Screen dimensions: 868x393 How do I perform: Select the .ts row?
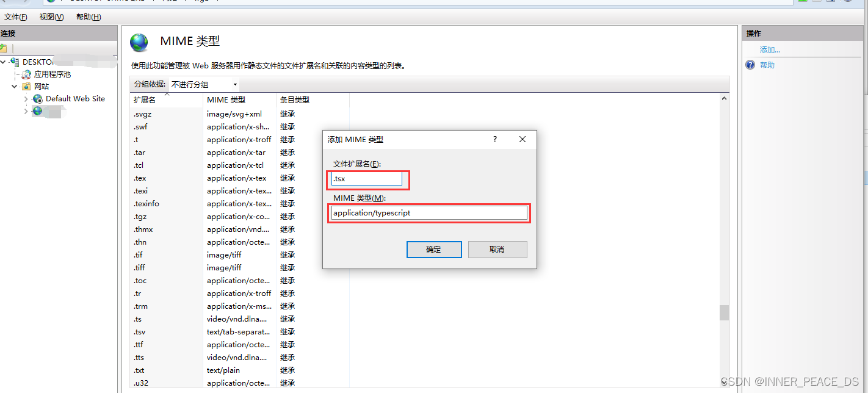pyautogui.click(x=240, y=319)
